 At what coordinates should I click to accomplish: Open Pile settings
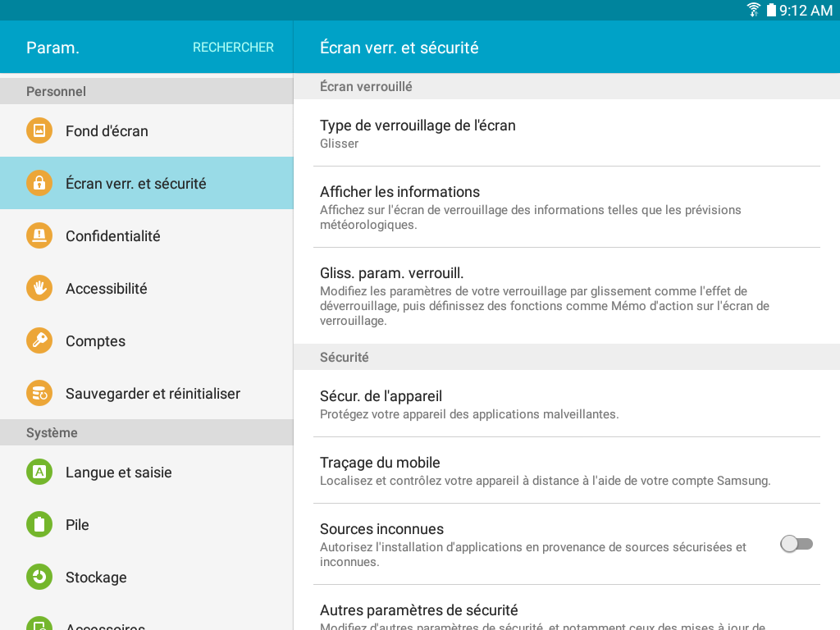click(147, 524)
